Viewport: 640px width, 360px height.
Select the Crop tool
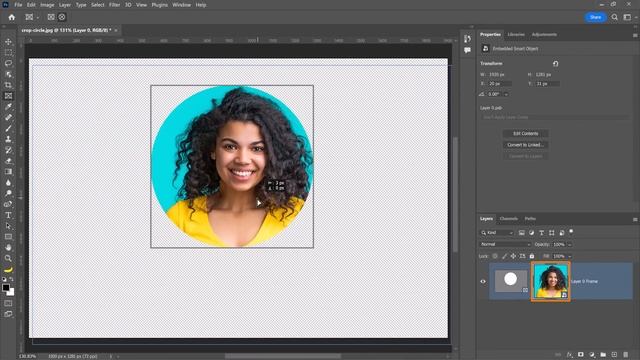click(x=8, y=85)
